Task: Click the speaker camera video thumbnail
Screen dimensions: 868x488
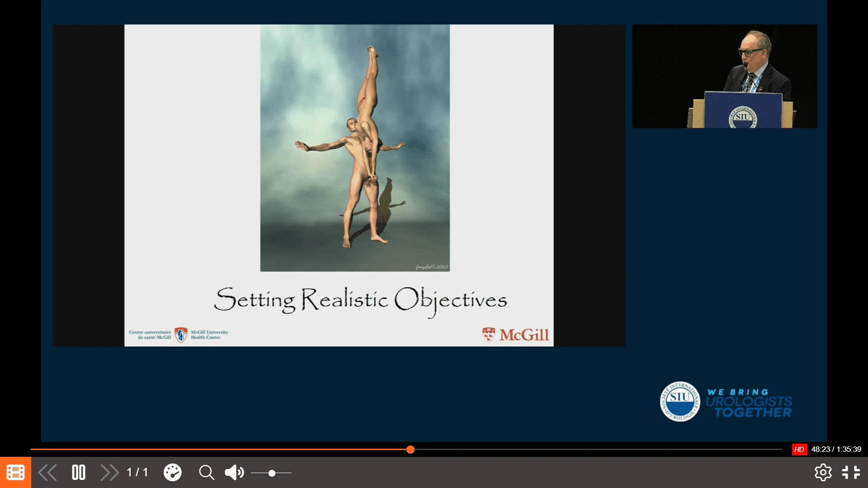Action: click(724, 76)
